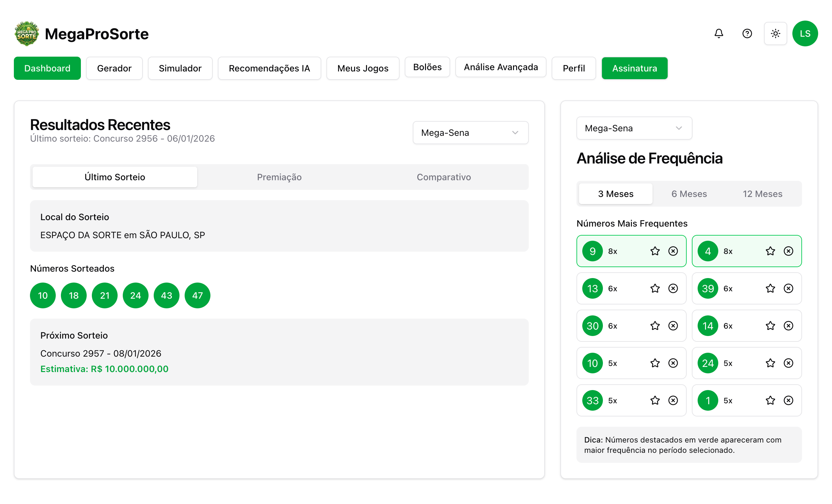The height and width of the screenshot is (504, 832).
Task: Expand the Mega-Sena selector above Análise de Frequência
Action: pos(634,128)
